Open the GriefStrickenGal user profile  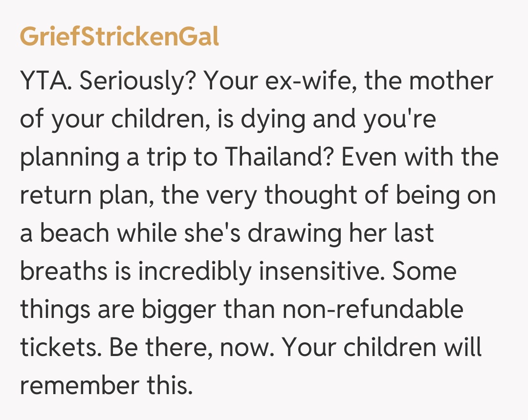[119, 37]
